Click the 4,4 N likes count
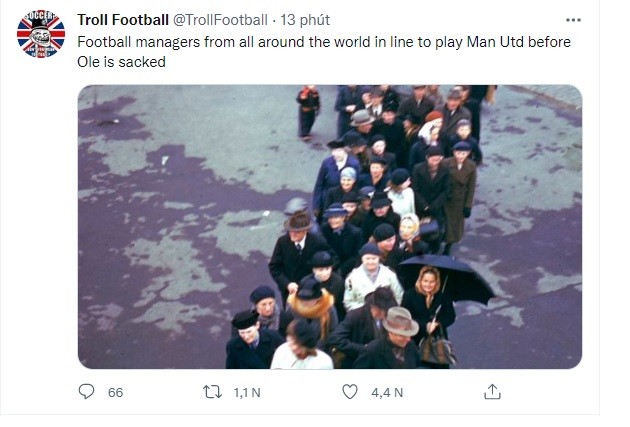This screenshot has width=630, height=427. coord(387,393)
